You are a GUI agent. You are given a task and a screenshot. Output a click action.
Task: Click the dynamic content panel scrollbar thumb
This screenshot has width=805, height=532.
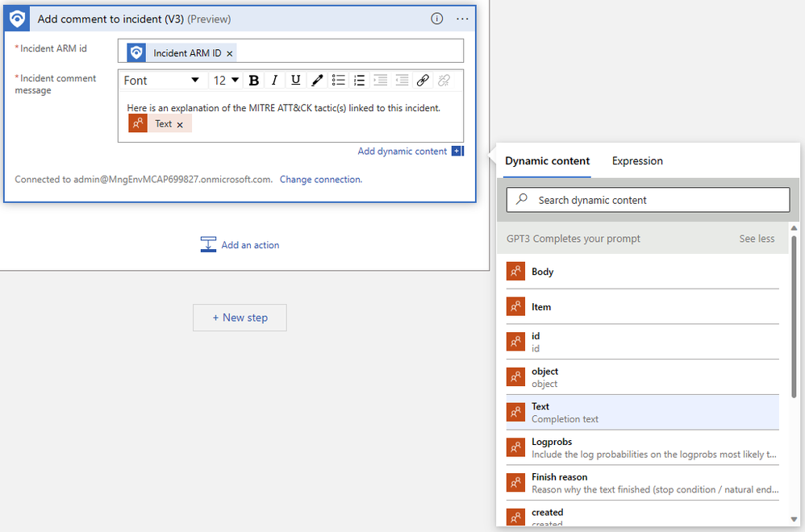coord(795,316)
